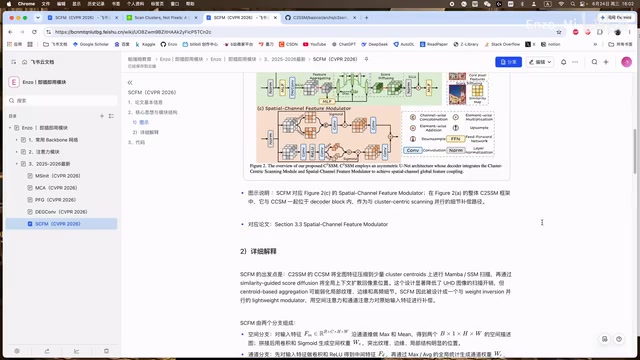
Task: Jump to outline item '2) 详细解释'
Action: 145,132
